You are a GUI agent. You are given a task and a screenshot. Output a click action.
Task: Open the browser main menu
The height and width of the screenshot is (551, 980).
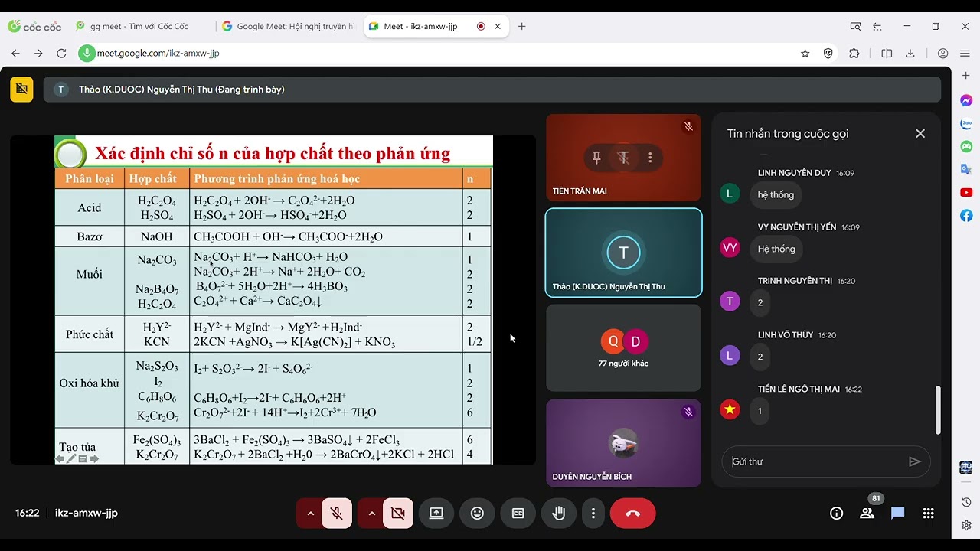point(965,54)
